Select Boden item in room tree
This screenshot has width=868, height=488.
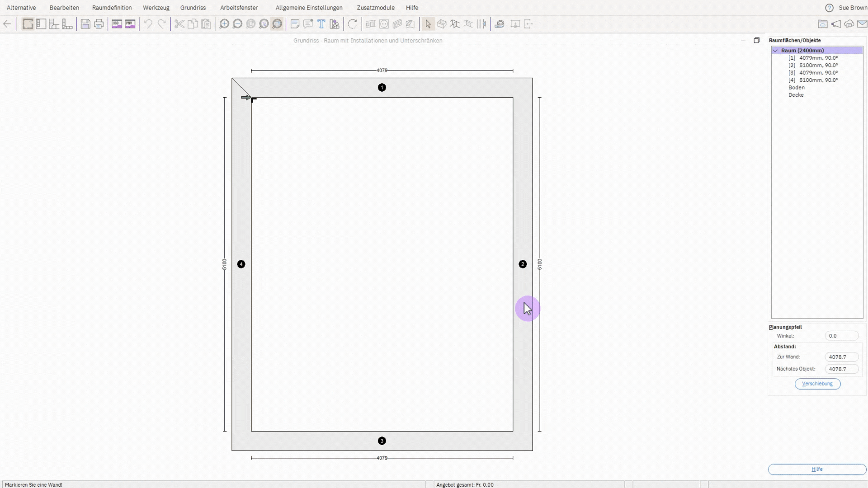[796, 88]
